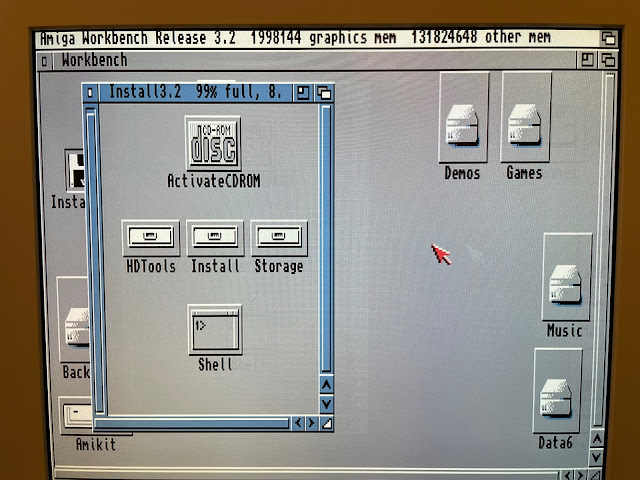Open the Install drawer icon

pos(215,238)
